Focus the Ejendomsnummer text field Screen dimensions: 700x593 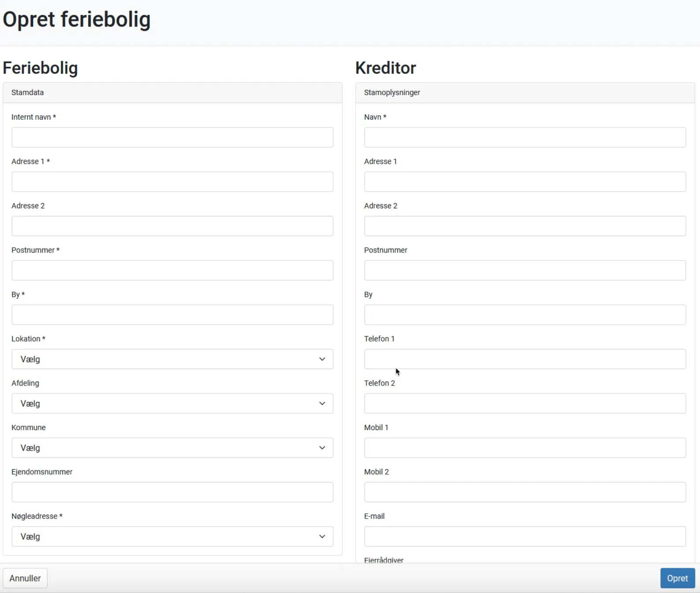172,492
